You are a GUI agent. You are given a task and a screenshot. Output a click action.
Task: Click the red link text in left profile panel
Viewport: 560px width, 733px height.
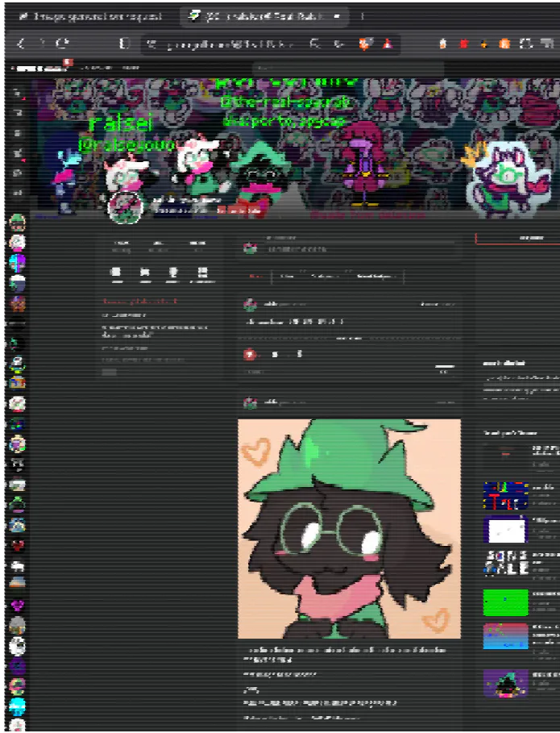click(140, 301)
